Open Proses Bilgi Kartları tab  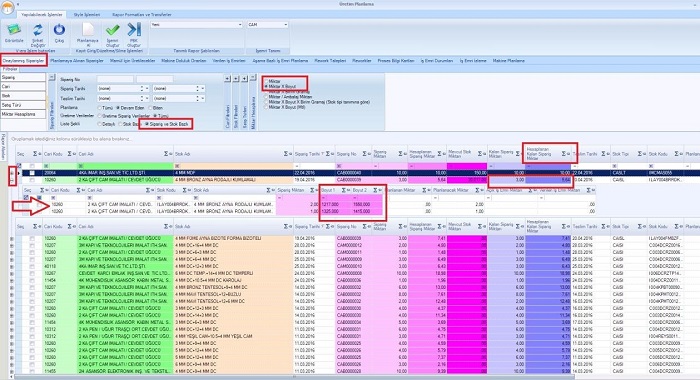(x=396, y=61)
